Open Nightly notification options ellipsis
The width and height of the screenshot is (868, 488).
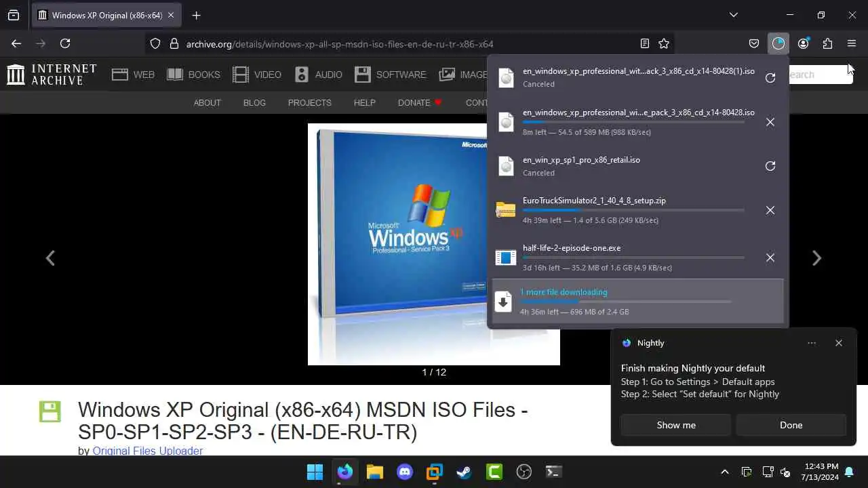pyautogui.click(x=812, y=343)
